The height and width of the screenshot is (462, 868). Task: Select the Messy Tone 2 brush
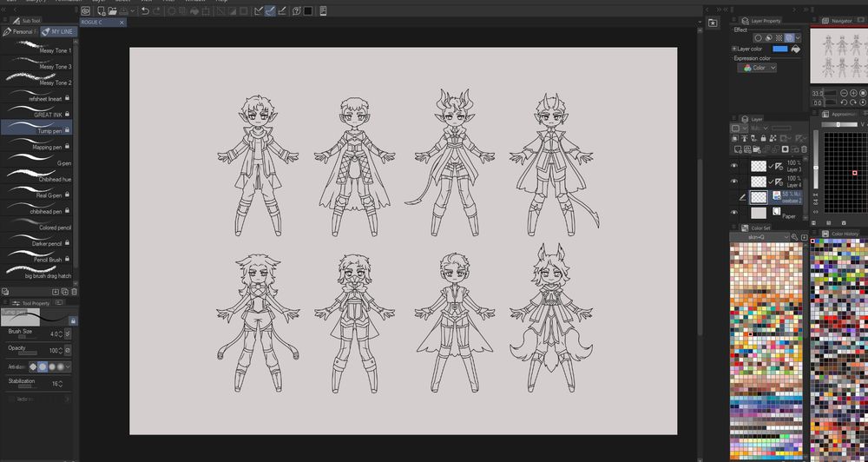point(36,80)
